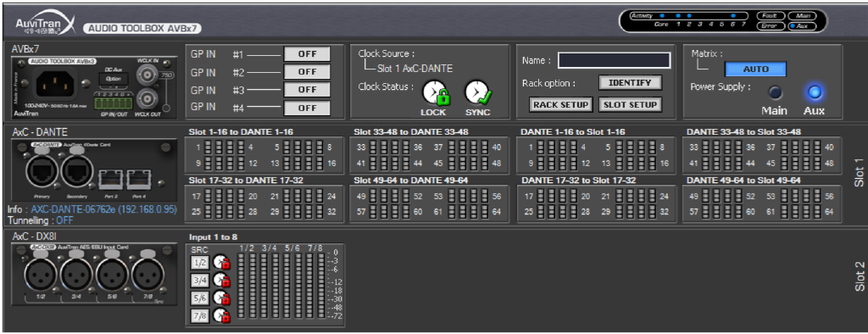Click Slot 49-64 to DANTE 49-64 meter panel
The height and width of the screenshot is (334, 868).
(x=430, y=204)
